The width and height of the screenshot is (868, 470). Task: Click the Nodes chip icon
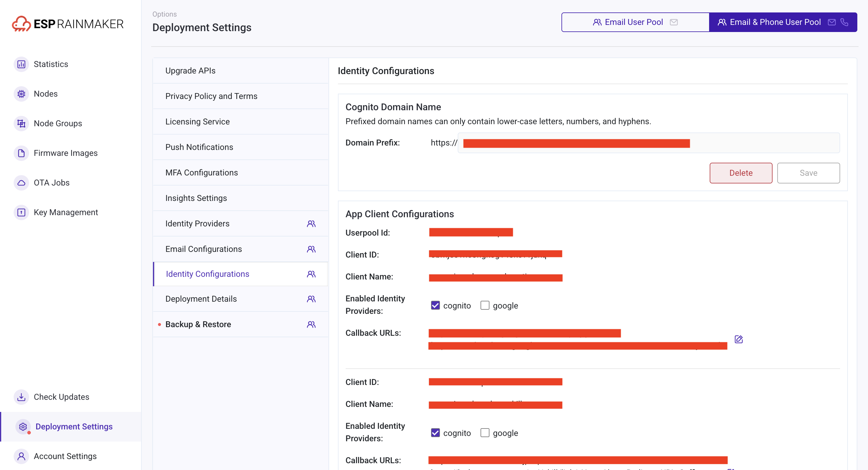click(x=21, y=94)
